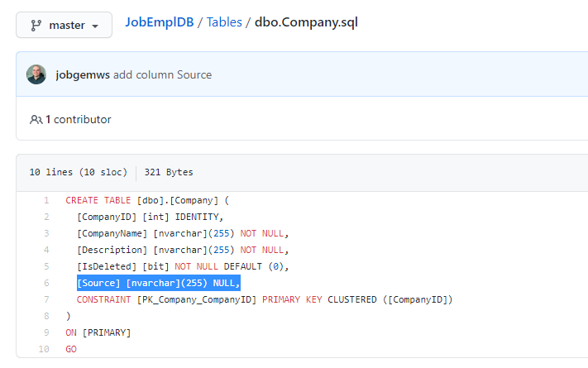
Task: Click the CREATE TABLE [dbo].[Company] code line
Action: [x=147, y=200]
